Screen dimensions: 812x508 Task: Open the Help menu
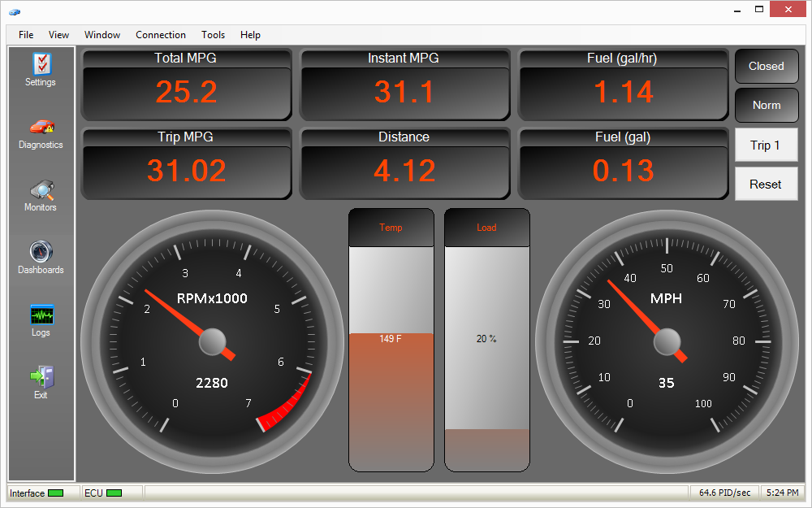coord(251,35)
